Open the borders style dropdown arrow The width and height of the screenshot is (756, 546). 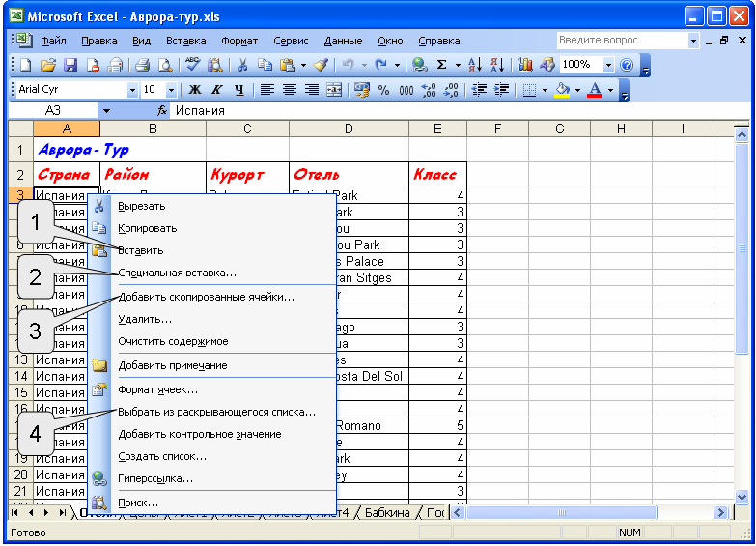pos(545,90)
